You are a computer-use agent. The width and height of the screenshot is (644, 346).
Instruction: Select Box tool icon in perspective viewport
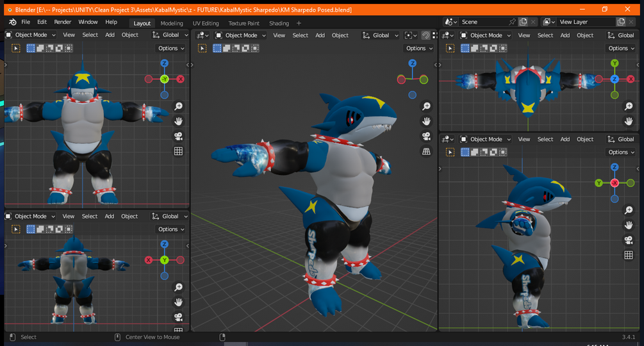(x=202, y=49)
